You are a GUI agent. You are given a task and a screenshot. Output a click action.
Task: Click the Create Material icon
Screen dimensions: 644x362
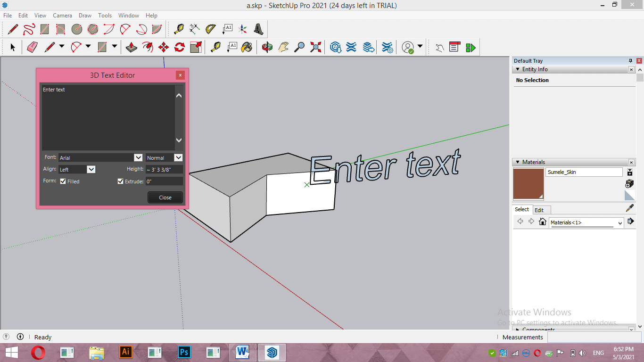coord(629,183)
